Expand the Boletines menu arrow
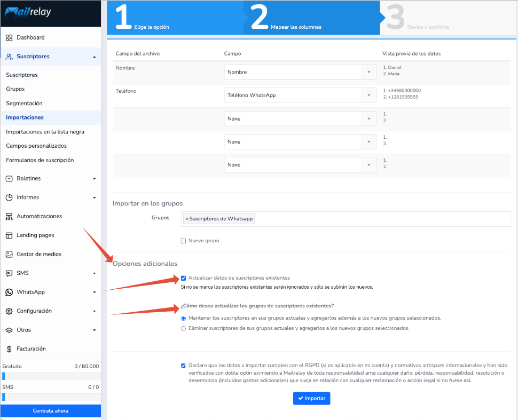Screen dimensions: 518x420 (95, 179)
